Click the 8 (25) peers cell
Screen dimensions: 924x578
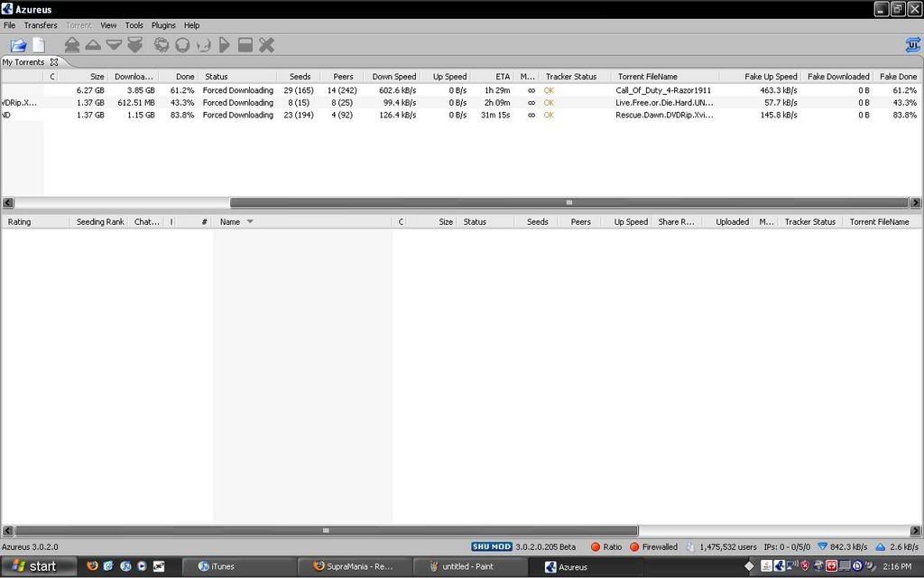[342, 103]
